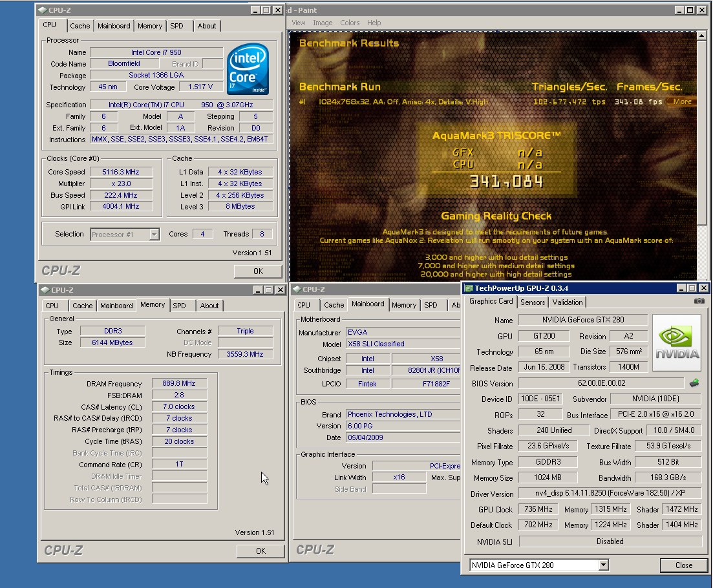Open About tab in Memory CPU-Z window

click(209, 306)
